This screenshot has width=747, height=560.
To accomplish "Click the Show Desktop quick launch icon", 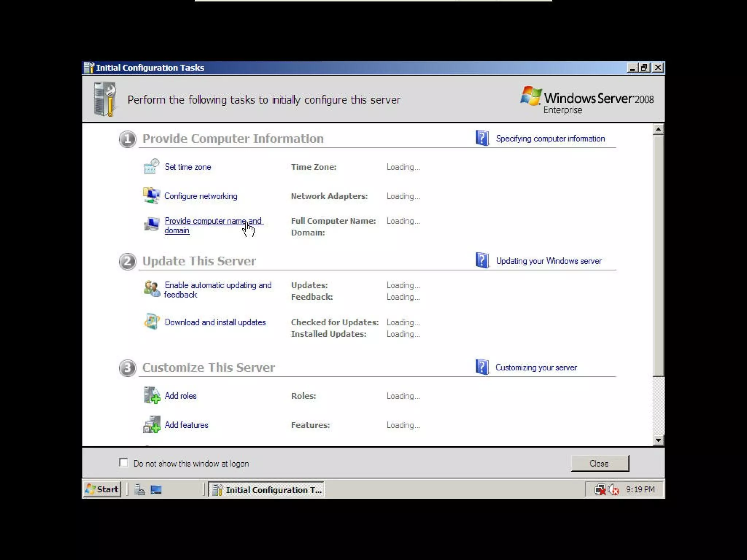I will point(156,490).
